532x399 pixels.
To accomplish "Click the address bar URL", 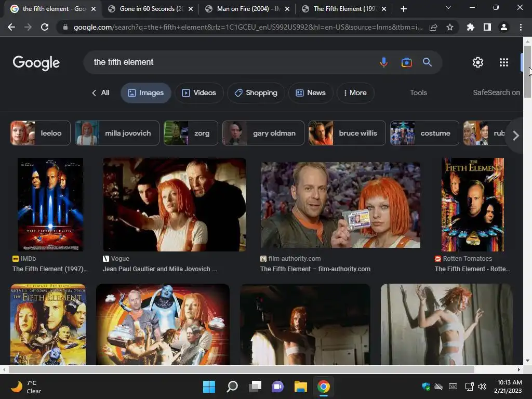I will pyautogui.click(x=248, y=27).
